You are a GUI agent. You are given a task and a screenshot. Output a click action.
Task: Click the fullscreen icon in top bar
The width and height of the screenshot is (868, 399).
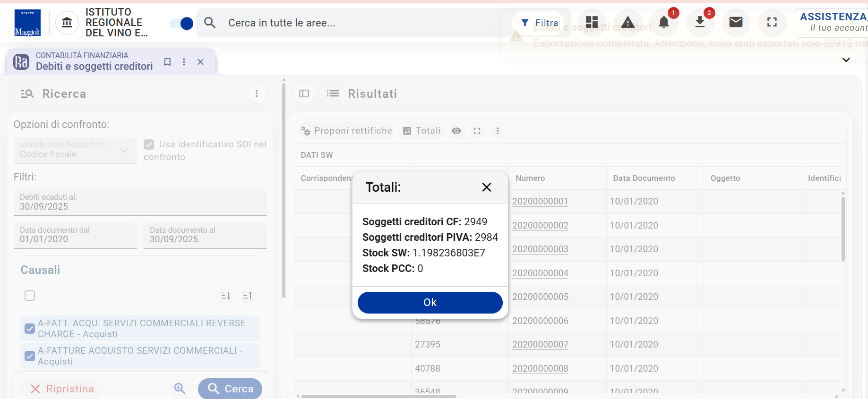pos(772,22)
